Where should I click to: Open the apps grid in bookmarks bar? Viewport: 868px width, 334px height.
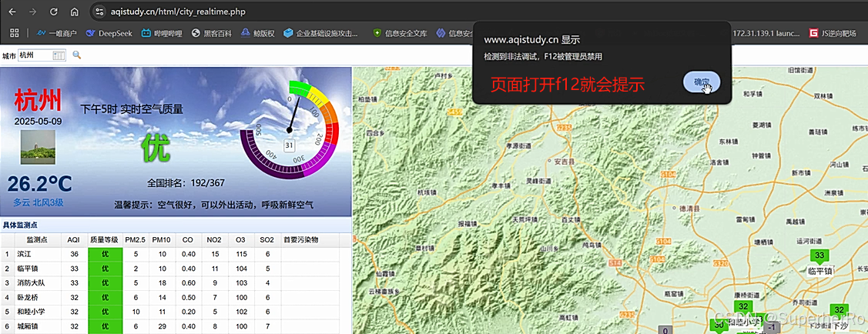(15, 33)
